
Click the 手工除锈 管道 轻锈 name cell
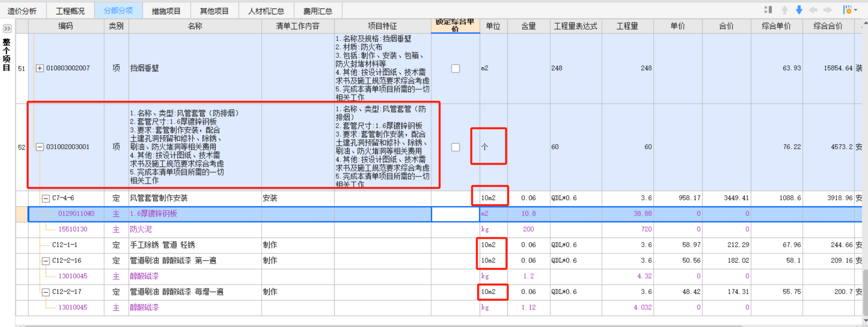pyautogui.click(x=195, y=245)
